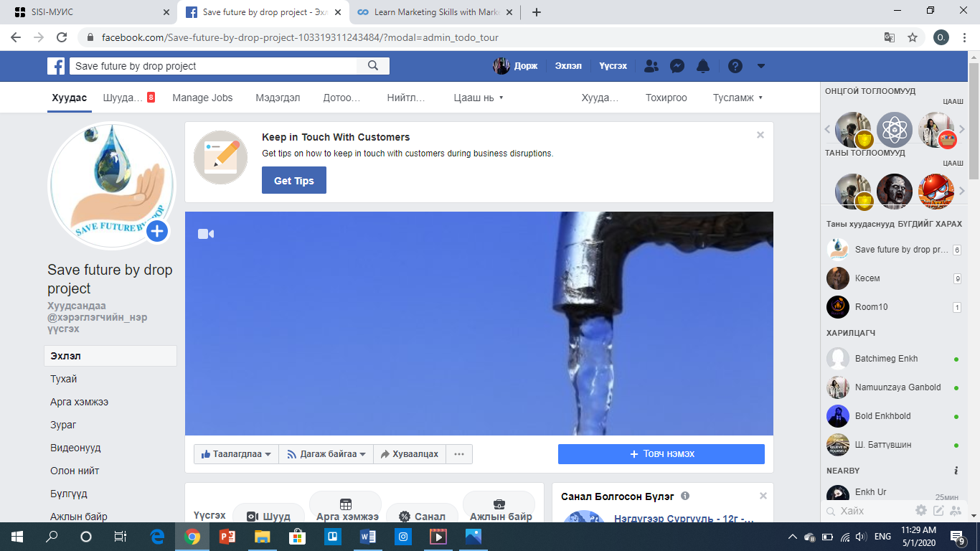Click the search magnifier button
This screenshot has width=980, height=551.
(x=373, y=66)
